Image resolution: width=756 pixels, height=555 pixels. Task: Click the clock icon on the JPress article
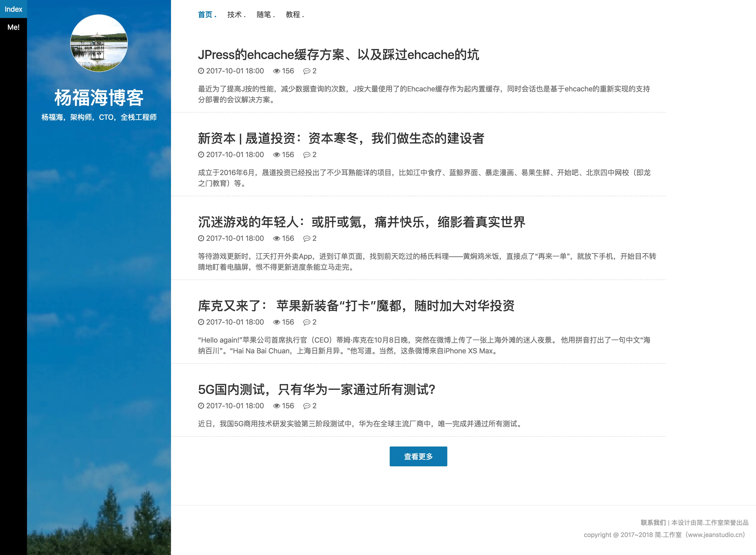[x=201, y=71]
